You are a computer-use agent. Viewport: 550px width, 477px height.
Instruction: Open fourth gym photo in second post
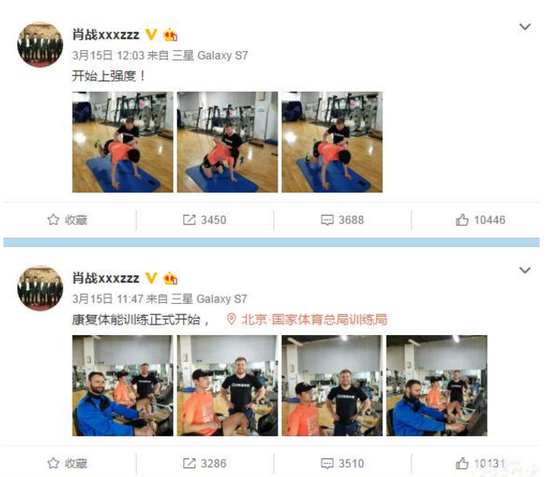[437, 385]
